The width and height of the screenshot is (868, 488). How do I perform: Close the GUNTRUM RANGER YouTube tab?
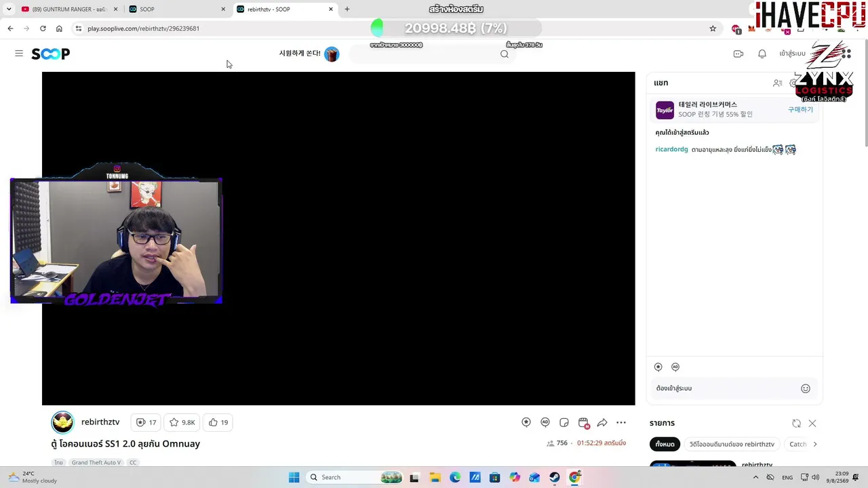point(115,9)
